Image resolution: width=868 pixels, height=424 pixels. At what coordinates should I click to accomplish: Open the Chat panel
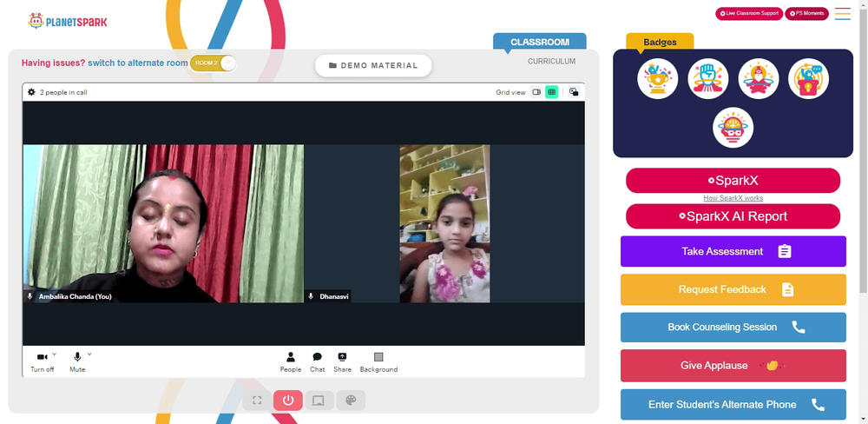[317, 362]
